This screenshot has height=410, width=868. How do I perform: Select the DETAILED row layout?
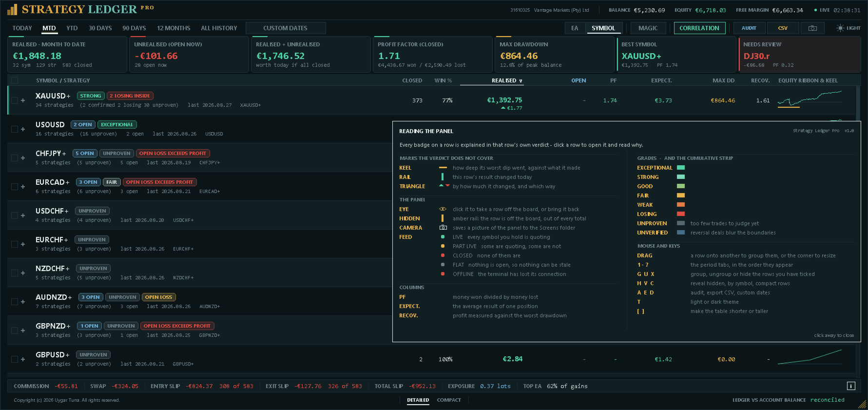[x=418, y=400]
